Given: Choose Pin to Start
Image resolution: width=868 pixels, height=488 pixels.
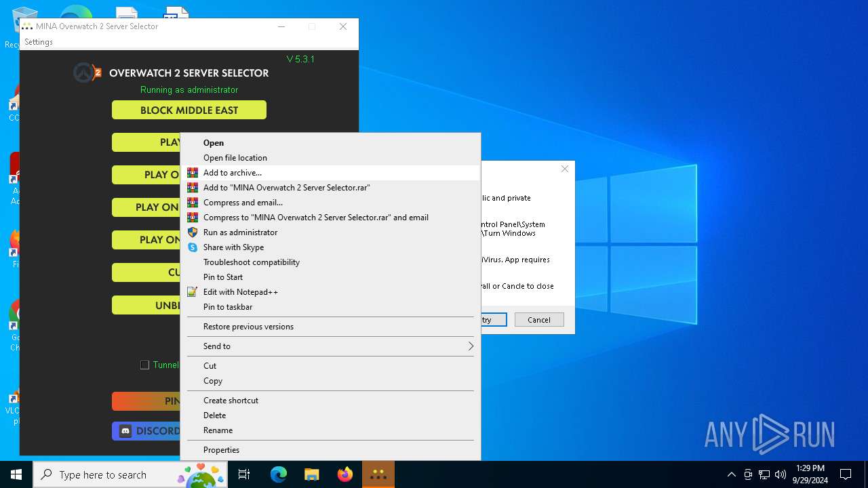Looking at the screenshot, I should click(330, 277).
